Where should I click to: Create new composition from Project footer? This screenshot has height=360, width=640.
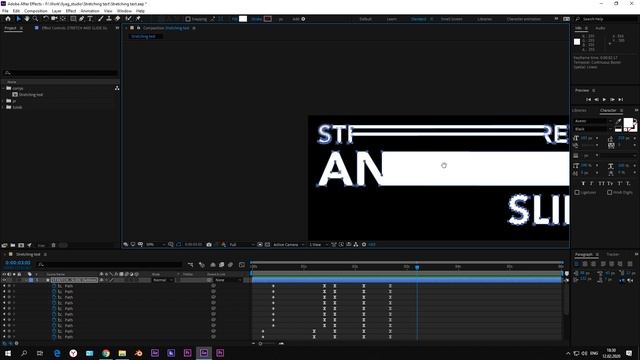[21, 245]
